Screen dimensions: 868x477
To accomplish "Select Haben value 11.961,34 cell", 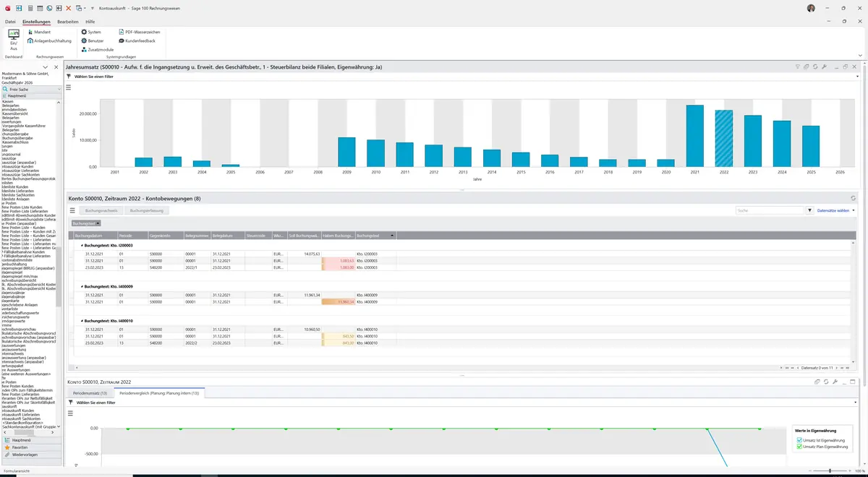I will (x=339, y=302).
